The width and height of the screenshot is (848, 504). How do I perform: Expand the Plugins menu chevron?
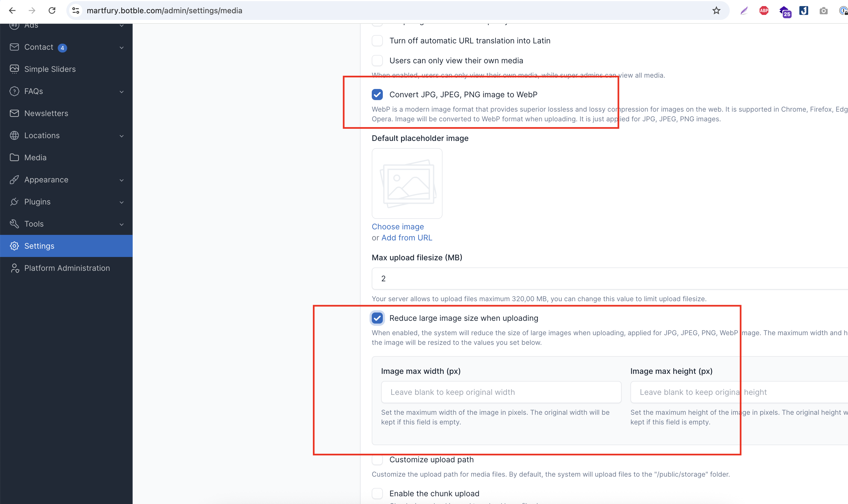click(x=122, y=203)
